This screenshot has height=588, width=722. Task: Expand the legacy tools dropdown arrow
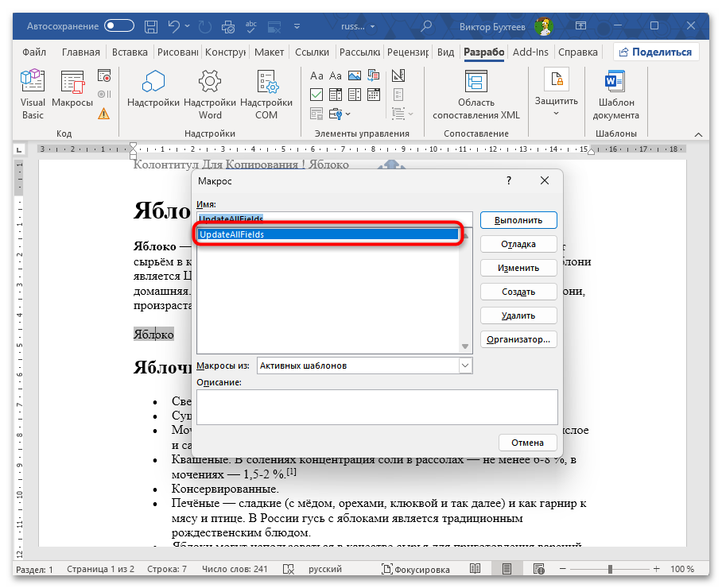(x=347, y=114)
